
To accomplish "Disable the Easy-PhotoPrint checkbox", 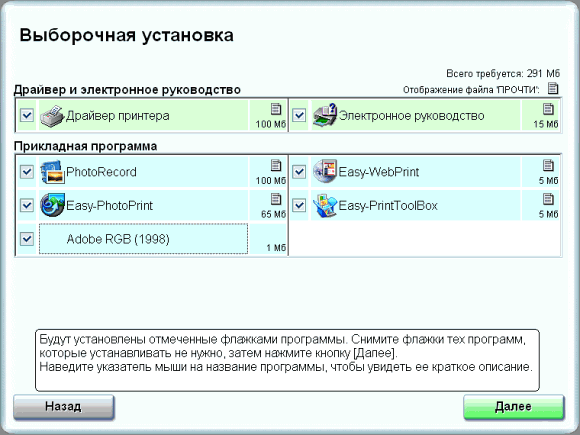I will coord(27,205).
